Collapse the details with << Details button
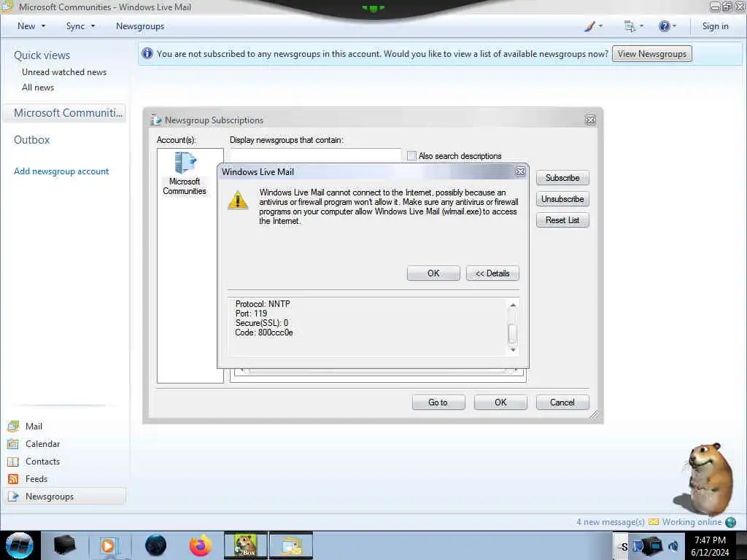Screen dimensions: 747x560 pos(492,273)
